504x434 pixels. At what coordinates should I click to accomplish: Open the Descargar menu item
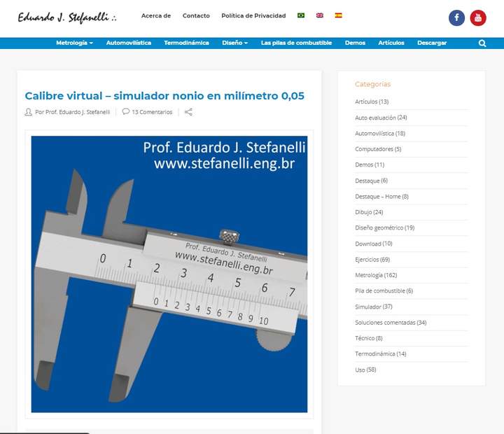pos(431,43)
